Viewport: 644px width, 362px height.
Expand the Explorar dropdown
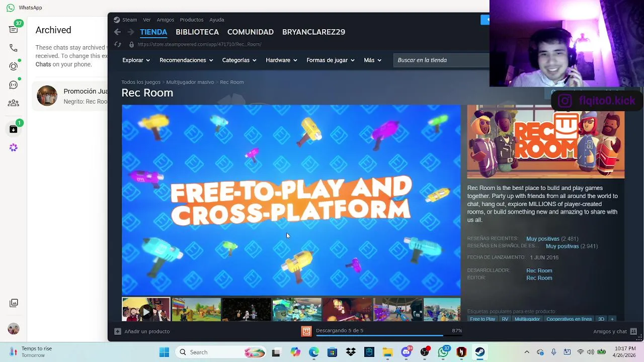(x=136, y=60)
